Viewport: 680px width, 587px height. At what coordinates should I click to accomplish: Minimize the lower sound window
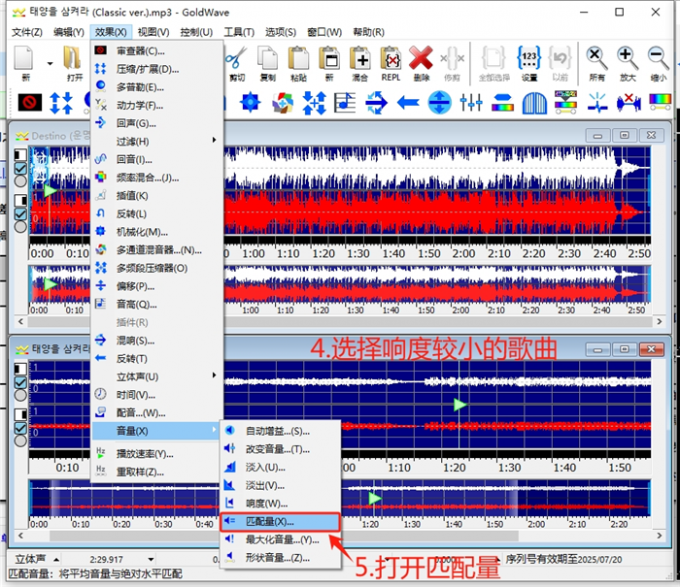click(x=598, y=349)
